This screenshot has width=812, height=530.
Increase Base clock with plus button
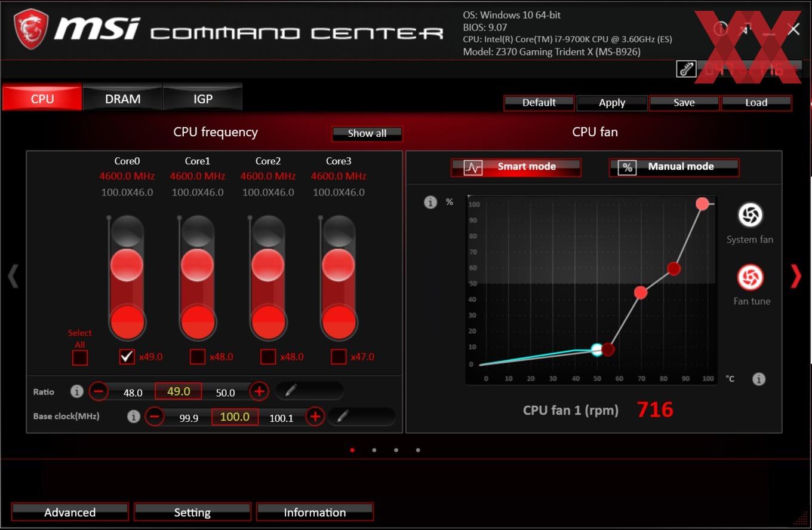(x=315, y=416)
